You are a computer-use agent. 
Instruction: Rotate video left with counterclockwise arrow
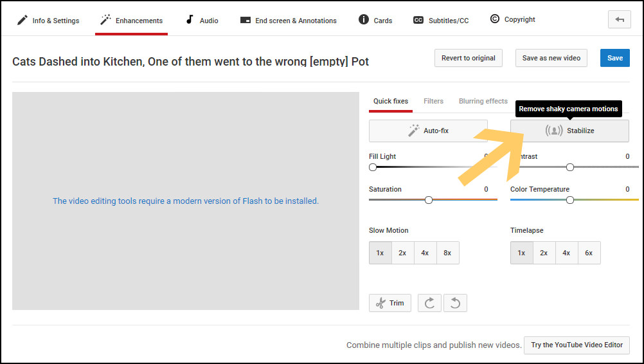(455, 303)
